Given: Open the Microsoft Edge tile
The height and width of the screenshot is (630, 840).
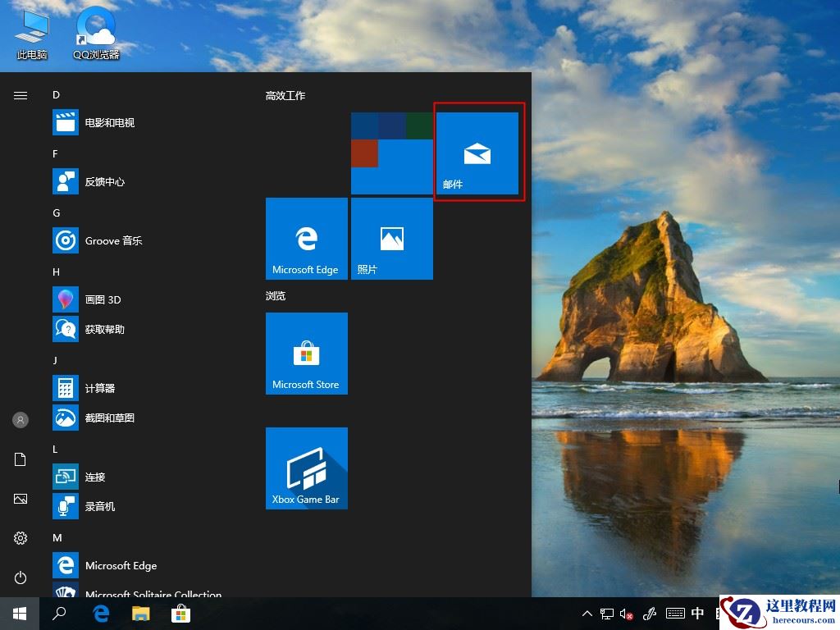Looking at the screenshot, I should click(x=306, y=239).
